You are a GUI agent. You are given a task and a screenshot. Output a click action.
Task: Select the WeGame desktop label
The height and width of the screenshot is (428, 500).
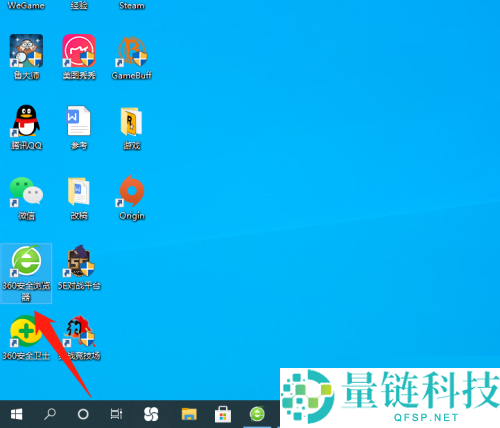[x=26, y=6]
